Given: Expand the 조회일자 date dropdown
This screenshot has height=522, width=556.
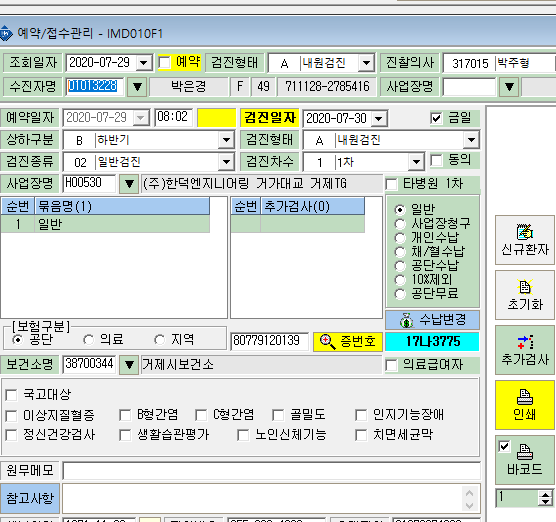Looking at the screenshot, I should point(144,63).
